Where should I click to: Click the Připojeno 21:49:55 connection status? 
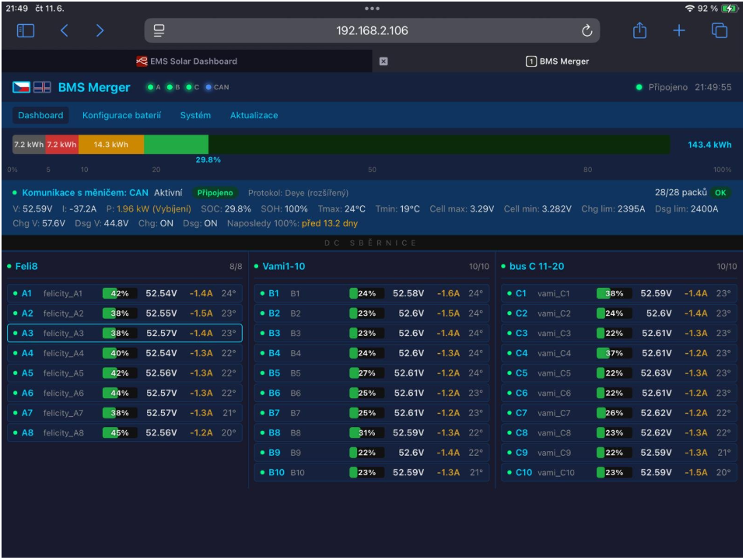[x=684, y=87]
